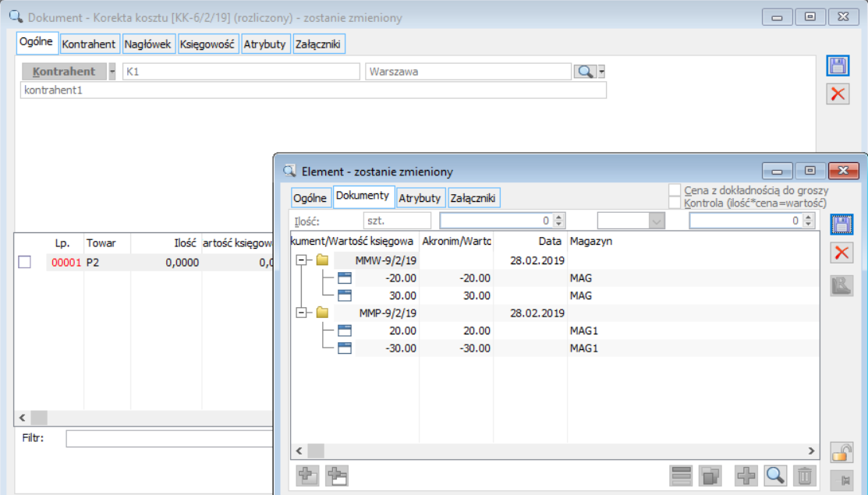Open Załączniki tab in Dokument window
Screen dimensions: 868x495
[x=317, y=44]
